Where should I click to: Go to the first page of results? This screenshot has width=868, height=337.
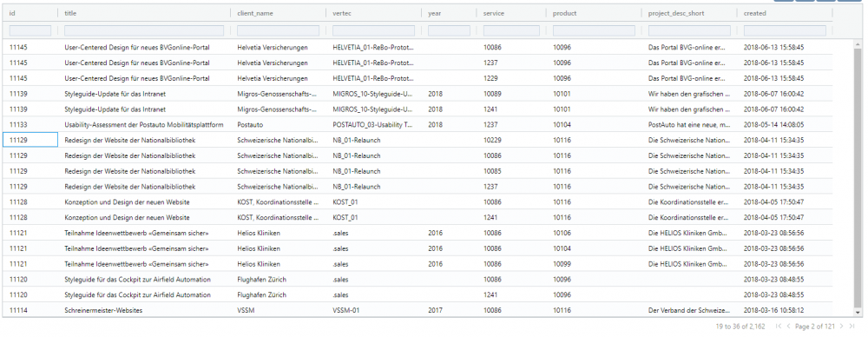coord(779,327)
